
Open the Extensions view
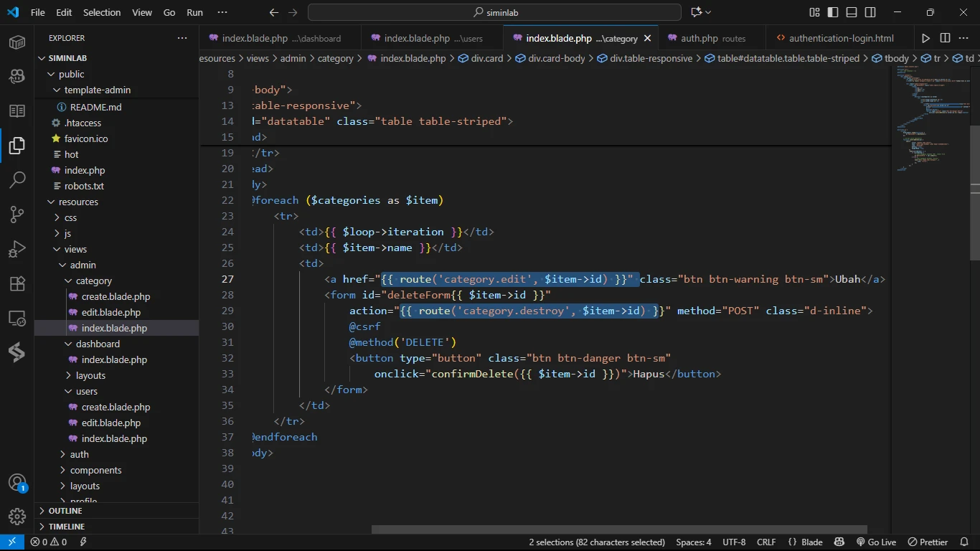tap(17, 283)
